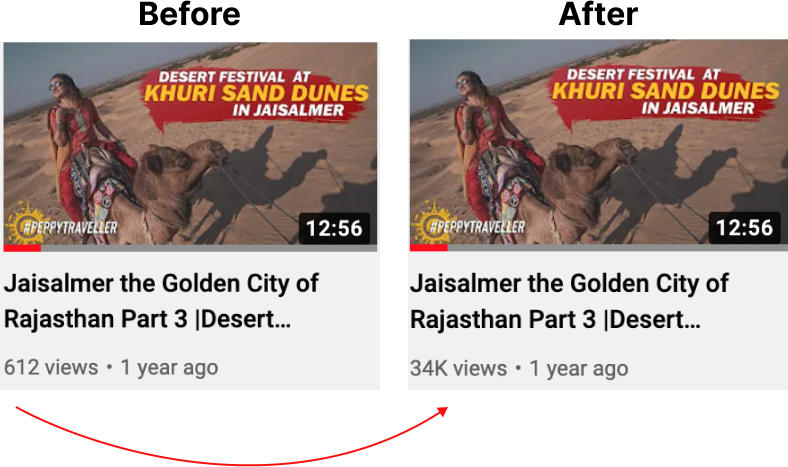Screen dimensions: 788x467
Task: Select the 612 views text
Action: [51, 367]
